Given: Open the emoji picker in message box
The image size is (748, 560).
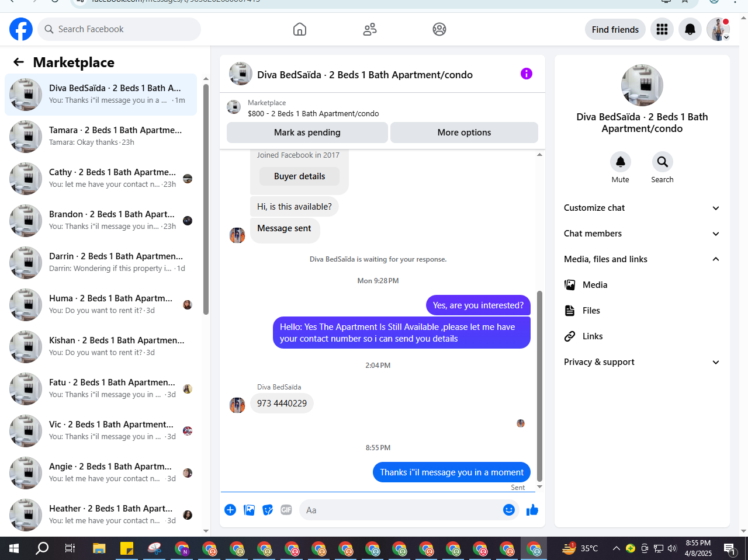Looking at the screenshot, I should click(509, 510).
